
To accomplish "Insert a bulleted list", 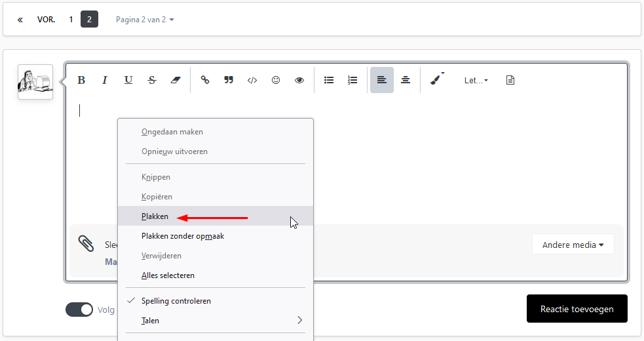I will coord(330,80).
